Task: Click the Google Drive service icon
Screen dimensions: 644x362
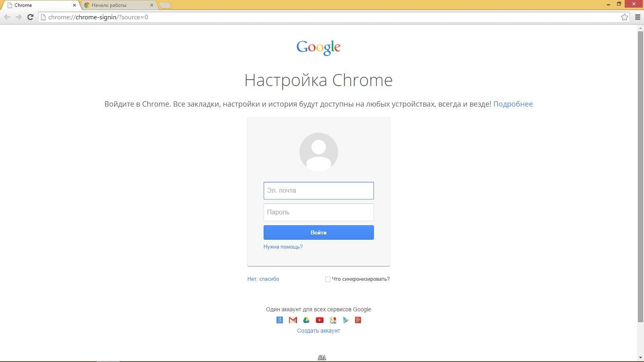Action: [x=306, y=320]
